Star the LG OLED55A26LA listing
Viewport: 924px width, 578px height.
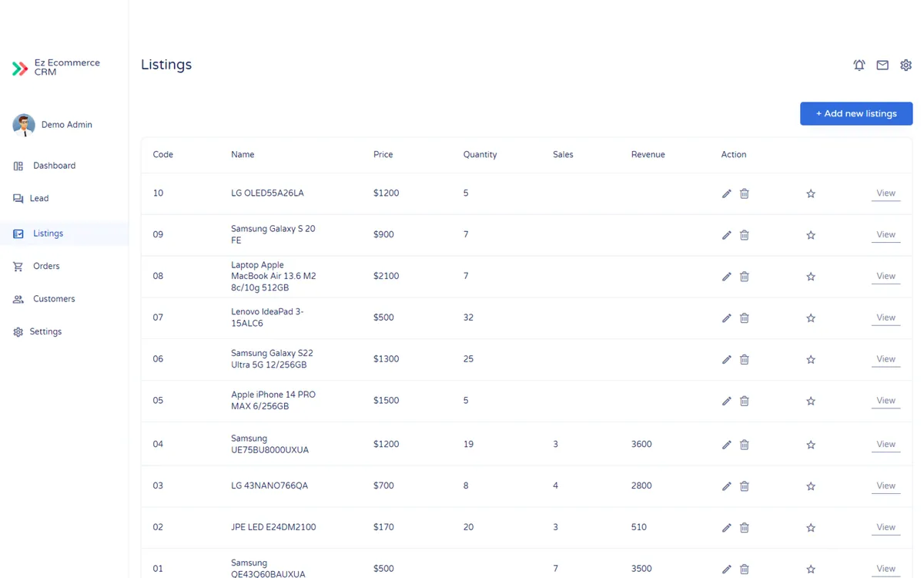[811, 193]
